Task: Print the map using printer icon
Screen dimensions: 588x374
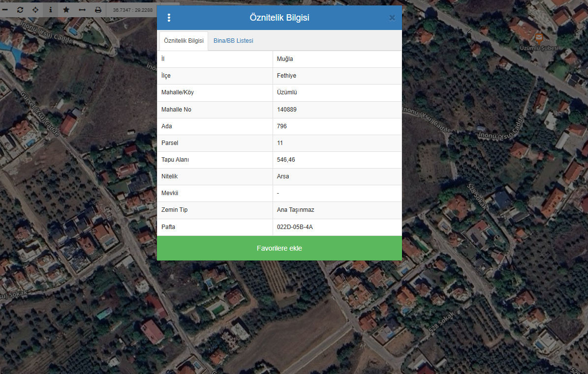Action: (x=98, y=10)
